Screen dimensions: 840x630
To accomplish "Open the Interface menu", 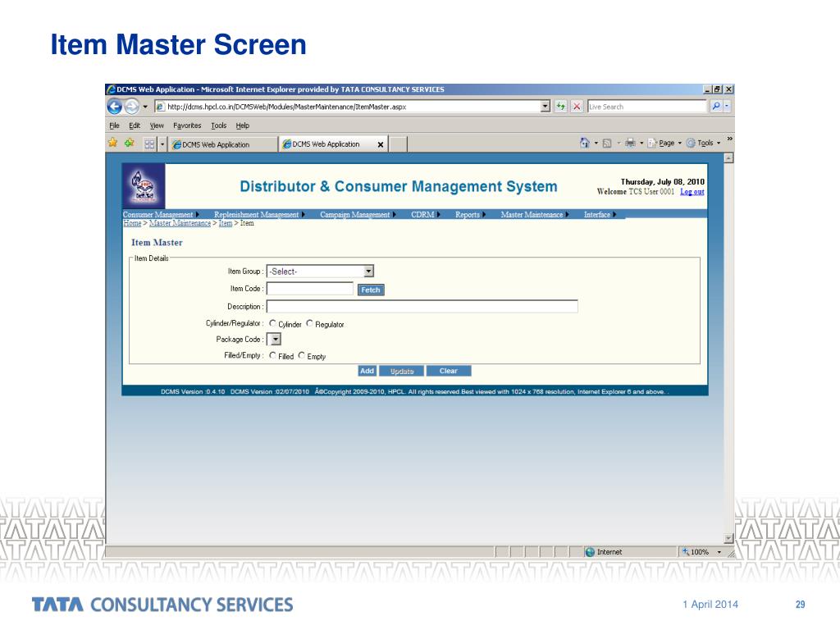I will point(600,214).
